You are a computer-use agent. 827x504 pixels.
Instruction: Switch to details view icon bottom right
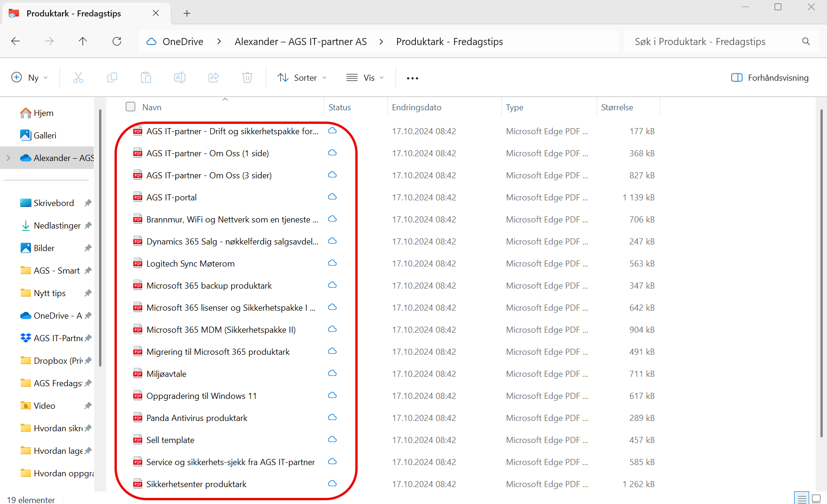802,498
